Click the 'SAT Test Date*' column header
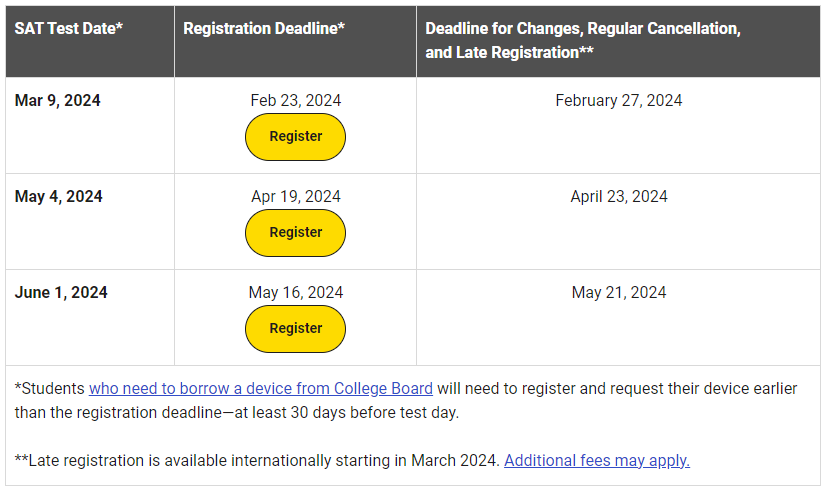This screenshot has height=490, width=824. [69, 28]
